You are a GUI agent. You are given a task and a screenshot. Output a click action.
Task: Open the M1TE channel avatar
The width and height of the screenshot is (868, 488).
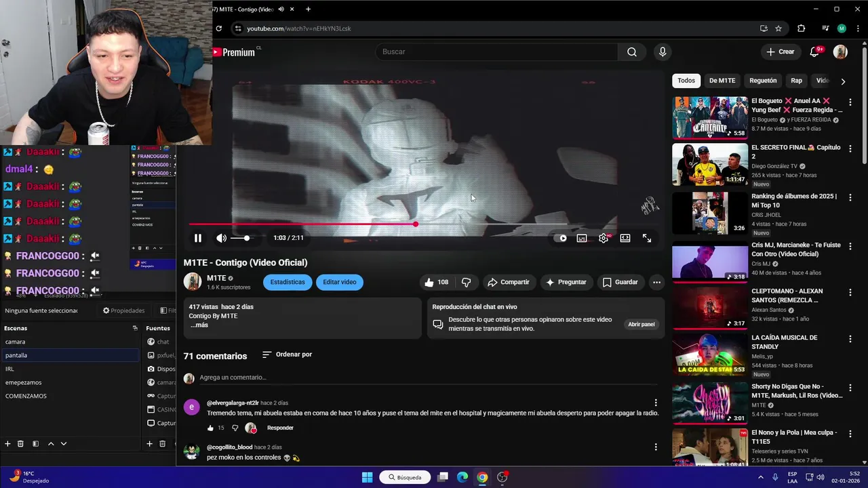(x=193, y=282)
